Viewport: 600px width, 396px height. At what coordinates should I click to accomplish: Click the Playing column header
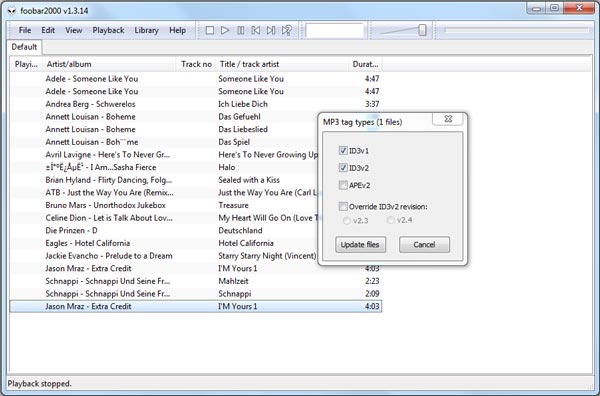pyautogui.click(x=26, y=64)
